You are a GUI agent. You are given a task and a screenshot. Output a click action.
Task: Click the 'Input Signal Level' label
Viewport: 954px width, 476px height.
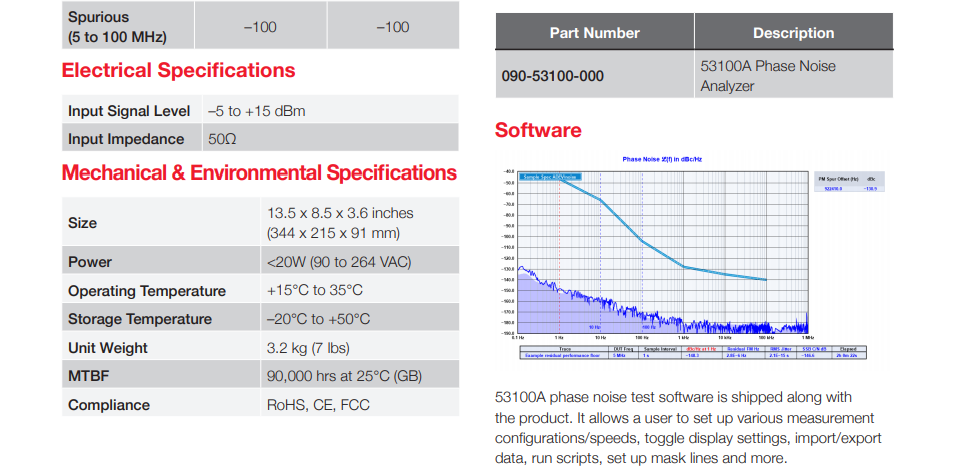click(129, 111)
